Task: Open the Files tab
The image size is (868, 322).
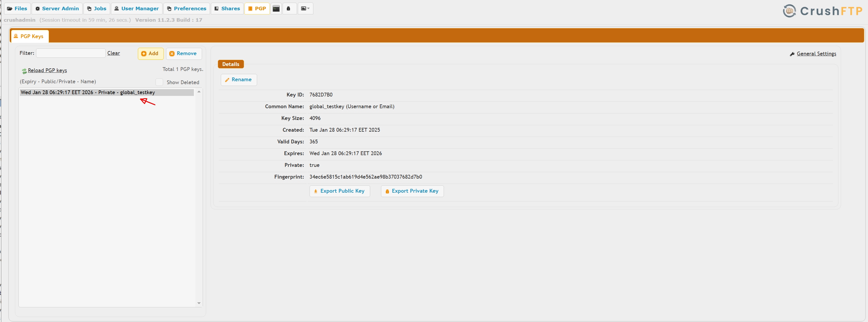Action: click(17, 9)
